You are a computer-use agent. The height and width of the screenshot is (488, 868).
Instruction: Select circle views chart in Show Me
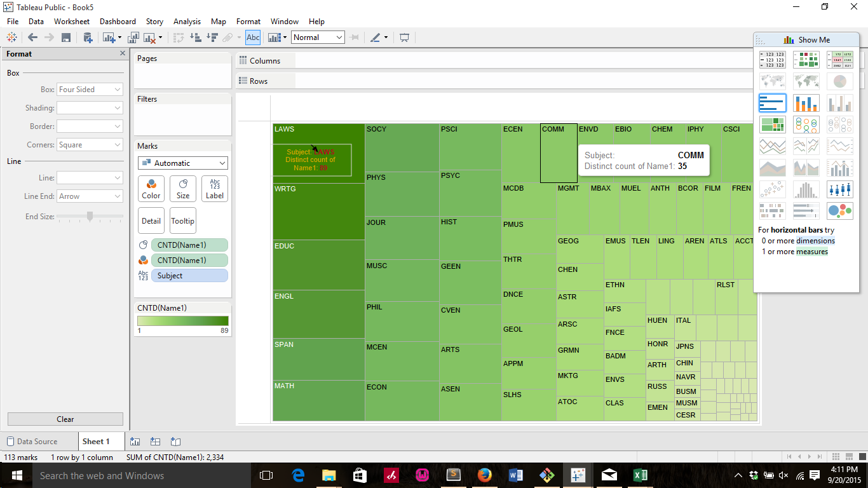[806, 125]
